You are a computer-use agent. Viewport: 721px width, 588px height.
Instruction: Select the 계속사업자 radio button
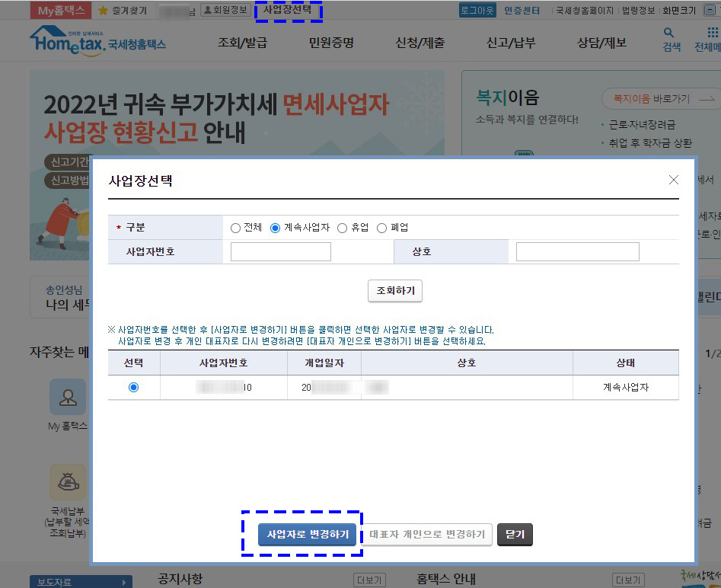275,228
